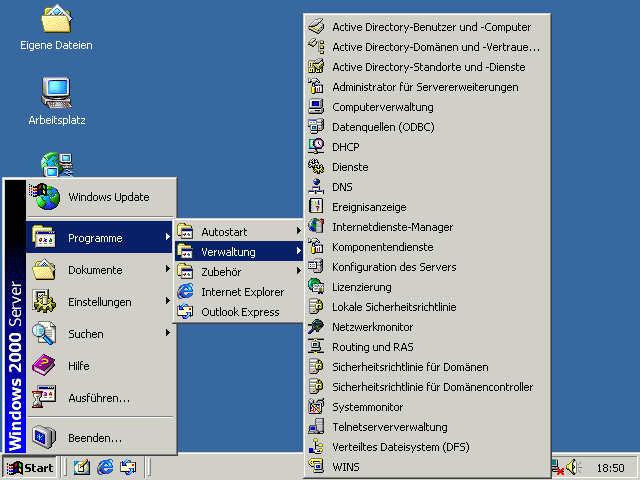640x480 pixels.
Task: Expand the Einstellungen submenu arrow
Action: [x=167, y=301]
